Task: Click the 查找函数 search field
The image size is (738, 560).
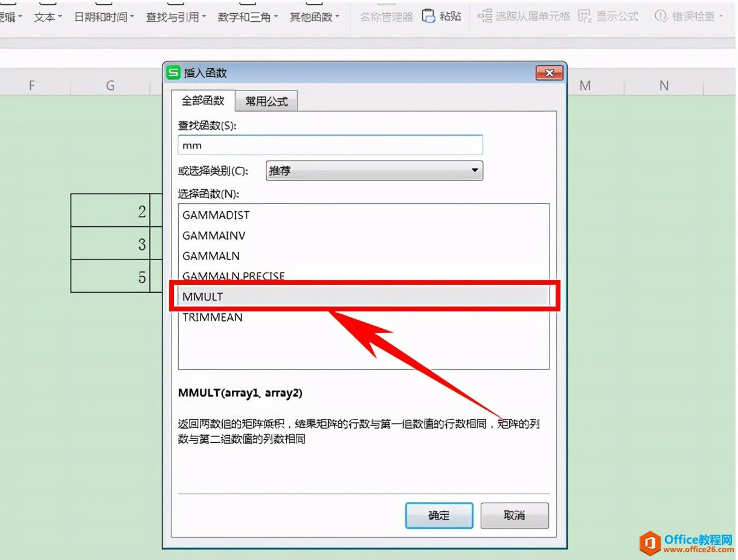Action: pyautogui.click(x=330, y=145)
